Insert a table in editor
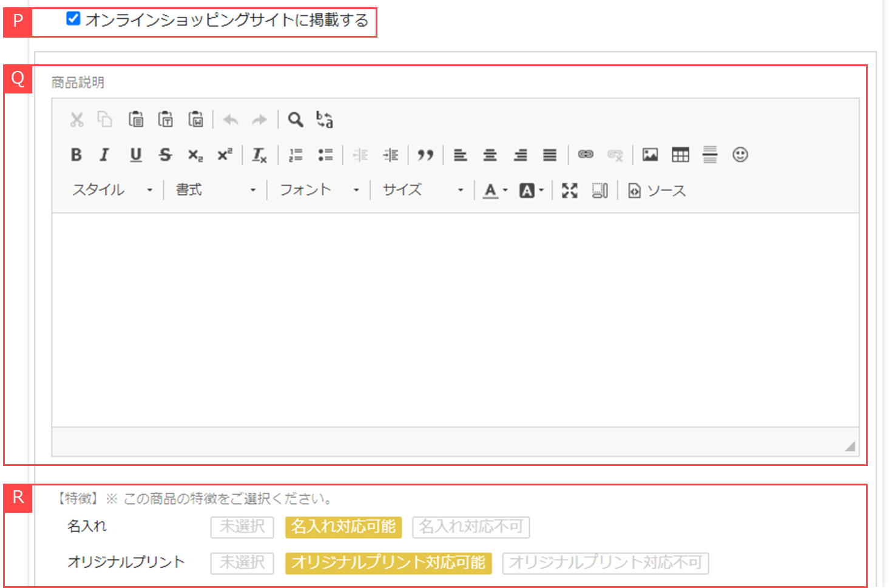892x588 pixels. (680, 155)
